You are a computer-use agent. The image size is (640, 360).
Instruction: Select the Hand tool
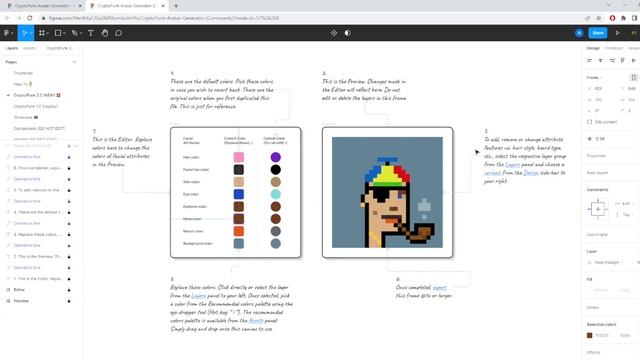click(105, 33)
